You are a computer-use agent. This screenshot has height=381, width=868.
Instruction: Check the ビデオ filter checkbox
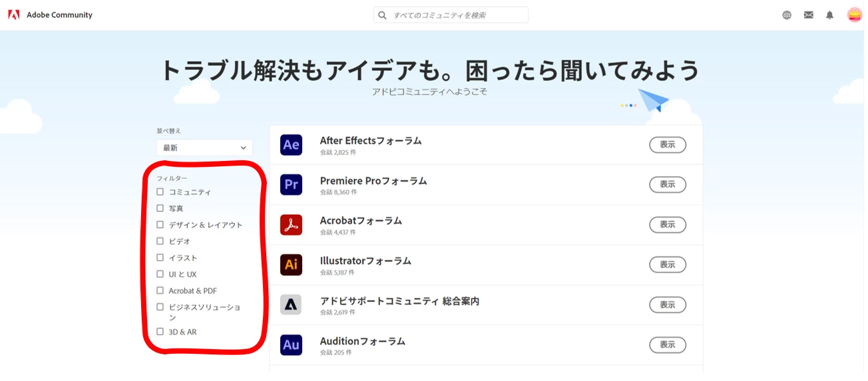coord(160,241)
